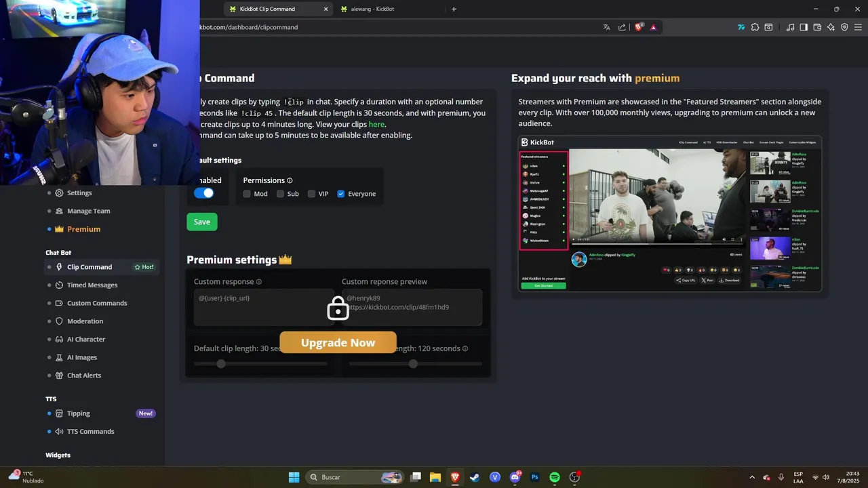868x488 pixels.
Task: Open the Windows Start menu
Action: click(x=294, y=477)
